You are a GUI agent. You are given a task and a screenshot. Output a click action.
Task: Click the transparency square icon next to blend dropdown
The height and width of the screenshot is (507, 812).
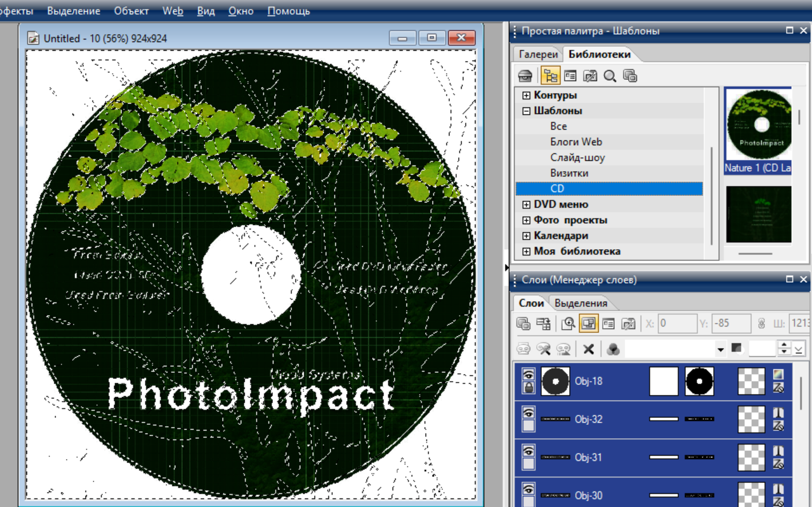(736, 348)
